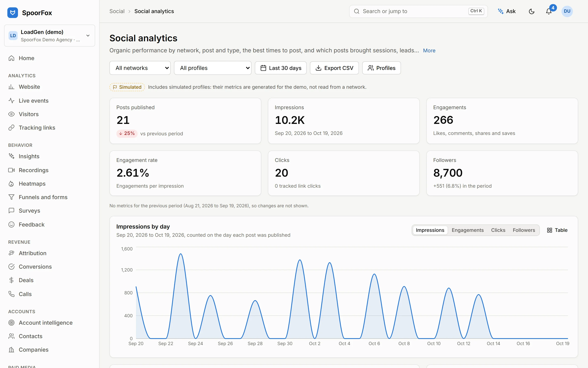Click the Export CSV button
This screenshot has height=368, width=588.
334,68
